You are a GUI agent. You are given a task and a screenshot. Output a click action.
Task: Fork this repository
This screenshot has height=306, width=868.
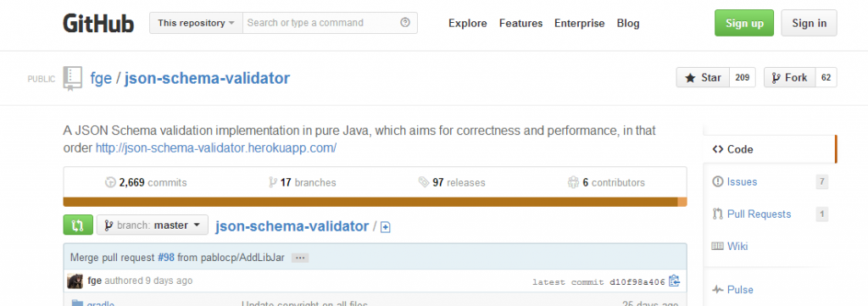(x=790, y=78)
